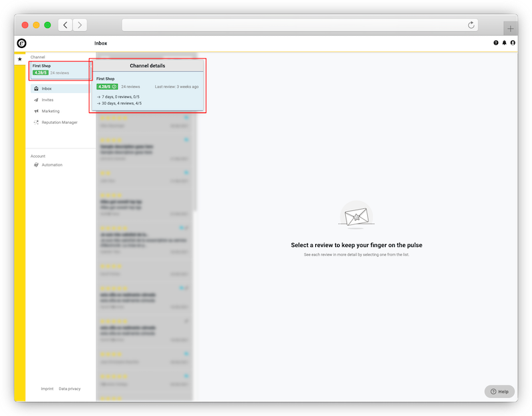Click the Reputation Manager icon
Image resolution: width=532 pixels, height=416 pixels.
click(37, 122)
